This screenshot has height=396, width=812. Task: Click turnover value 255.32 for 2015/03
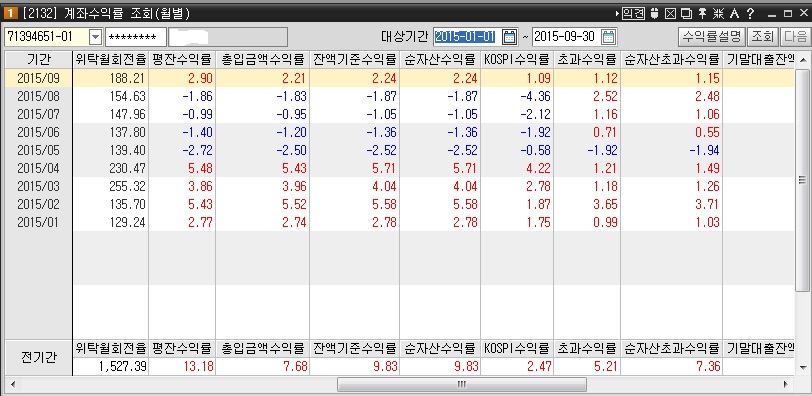pyautogui.click(x=127, y=186)
